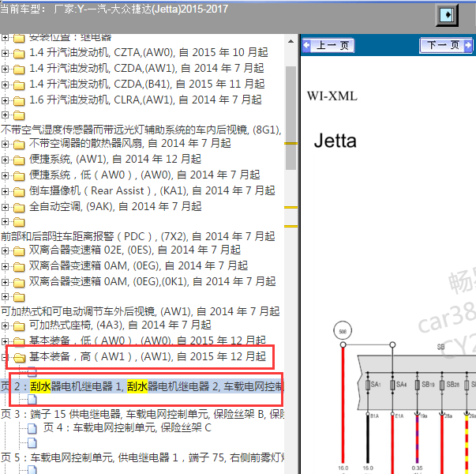Image resolution: width=476 pixels, height=474 pixels.
Task: Open folder icon for 便捷系统 (AW1) 2014 年 12 月
Action: pos(19,160)
